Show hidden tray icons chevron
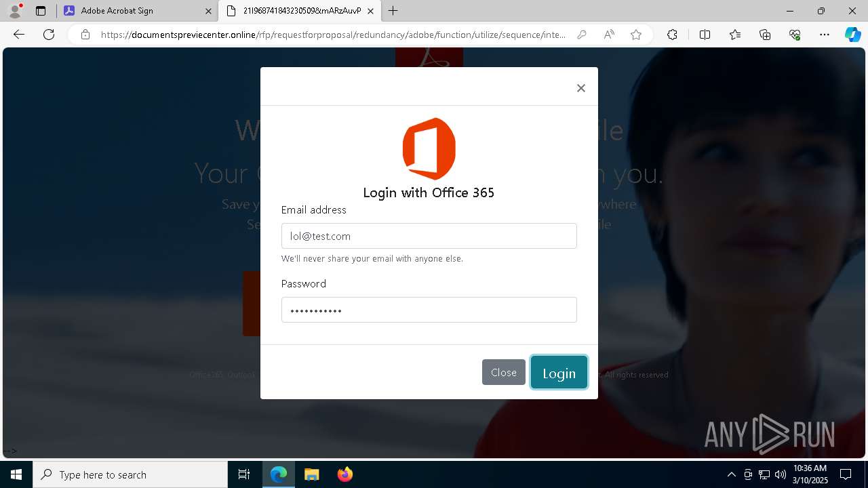Image resolution: width=868 pixels, height=488 pixels. click(x=731, y=474)
